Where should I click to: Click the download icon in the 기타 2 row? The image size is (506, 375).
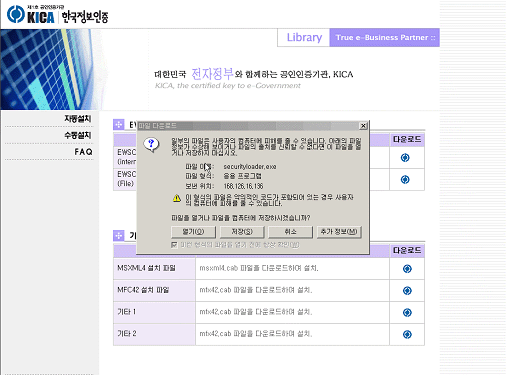pos(407,334)
